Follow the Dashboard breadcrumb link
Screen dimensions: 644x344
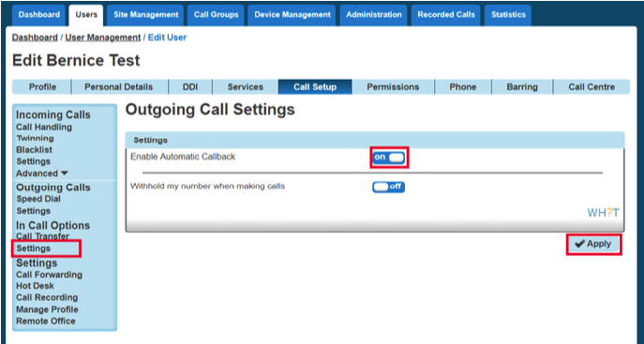pos(35,37)
